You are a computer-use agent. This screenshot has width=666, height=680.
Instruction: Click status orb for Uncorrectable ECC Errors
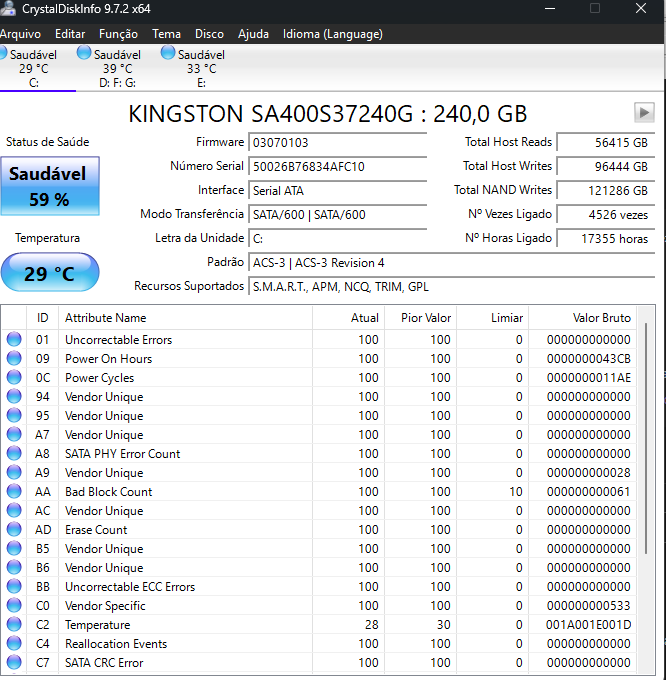click(14, 586)
